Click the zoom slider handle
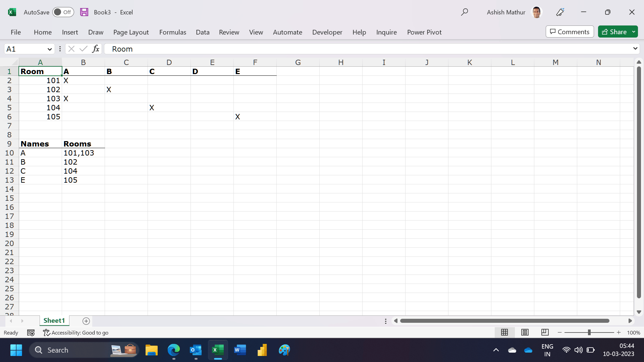The image size is (644, 362). point(589,333)
